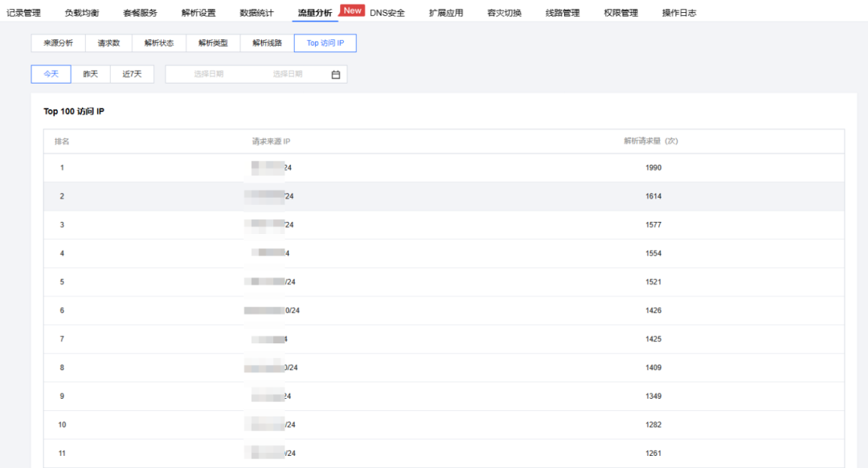
Task: Click rank number 8 cell
Action: (x=62, y=367)
